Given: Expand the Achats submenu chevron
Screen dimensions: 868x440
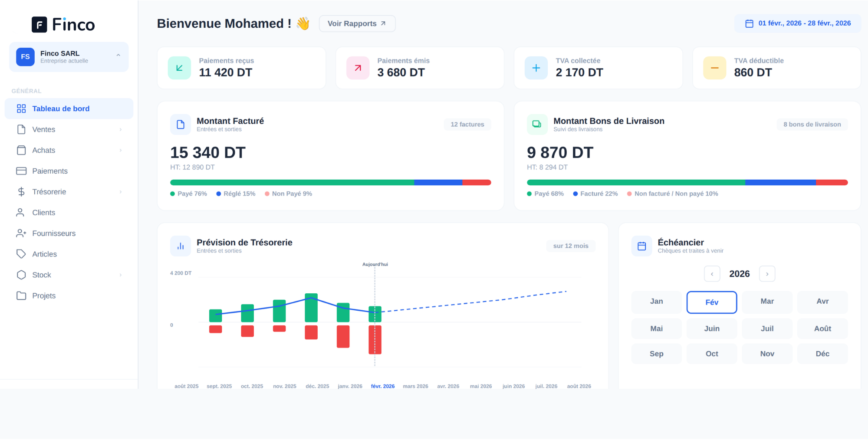Looking at the screenshot, I should click(x=121, y=150).
